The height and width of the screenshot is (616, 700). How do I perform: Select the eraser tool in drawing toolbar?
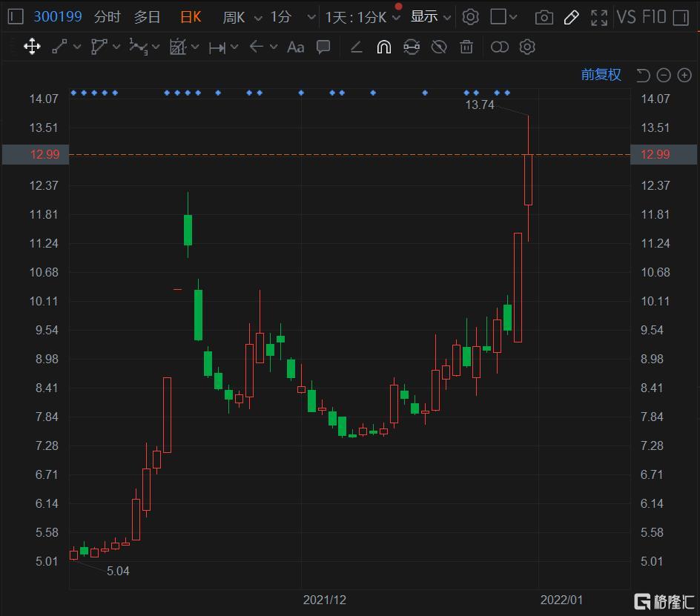(356, 47)
